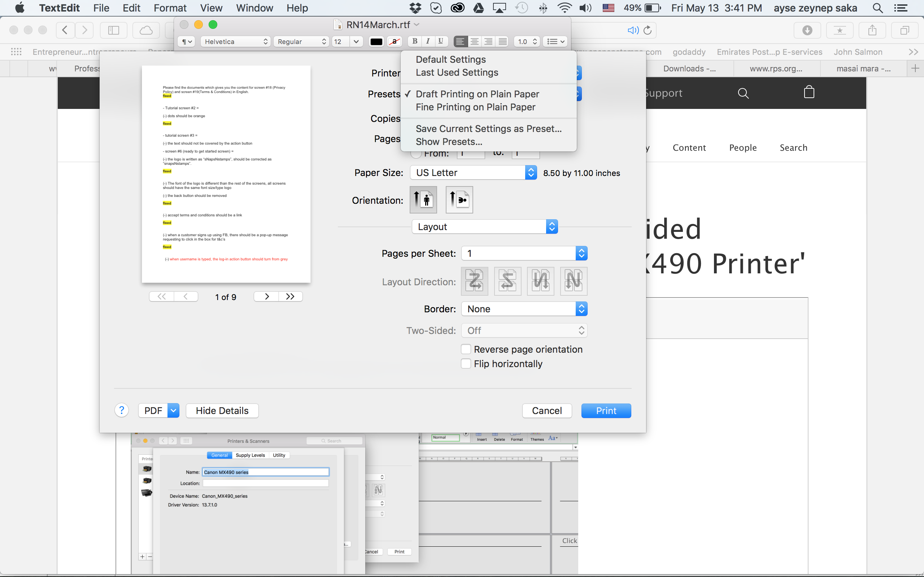
Task: Select portrait orientation icon
Action: (x=423, y=199)
